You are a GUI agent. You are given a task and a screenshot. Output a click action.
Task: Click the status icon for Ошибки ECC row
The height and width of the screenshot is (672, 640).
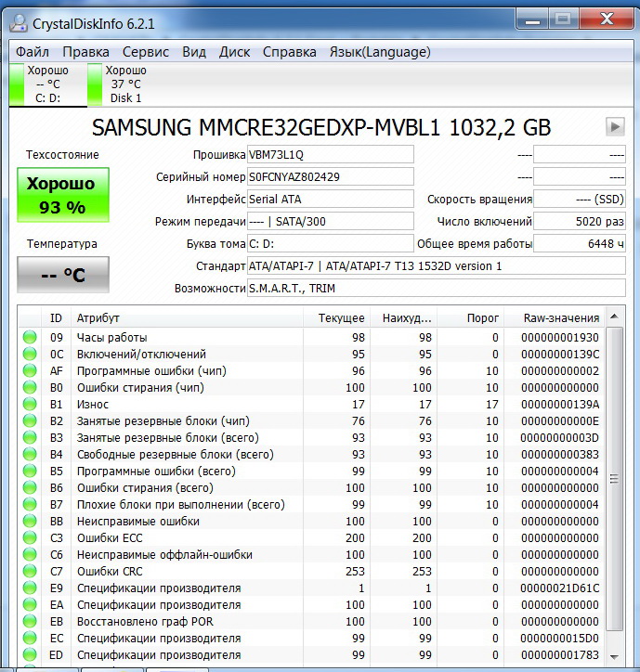[x=30, y=538]
